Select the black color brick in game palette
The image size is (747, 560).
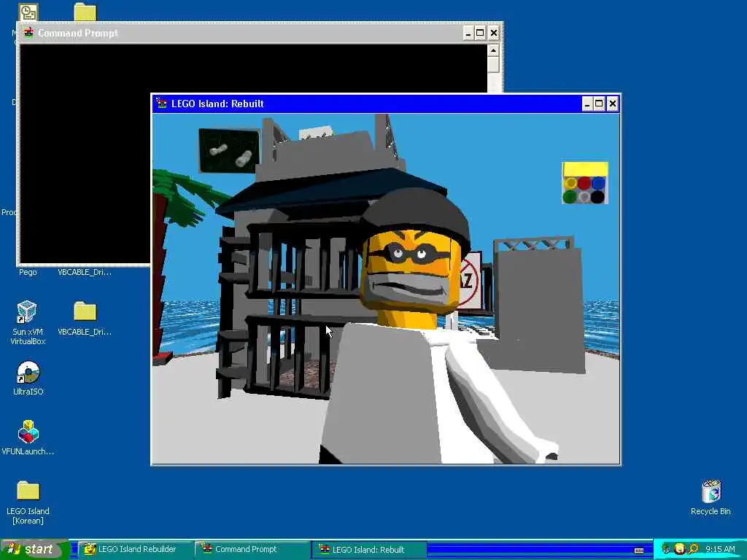click(598, 197)
